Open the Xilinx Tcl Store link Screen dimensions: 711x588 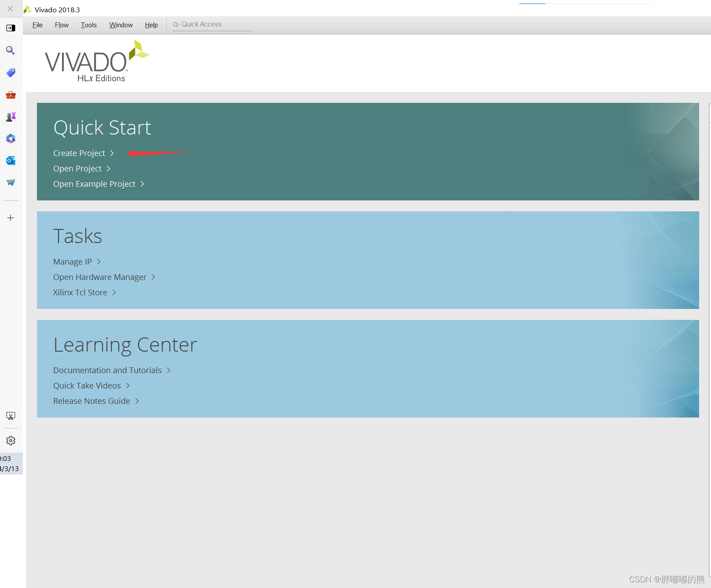tap(80, 293)
